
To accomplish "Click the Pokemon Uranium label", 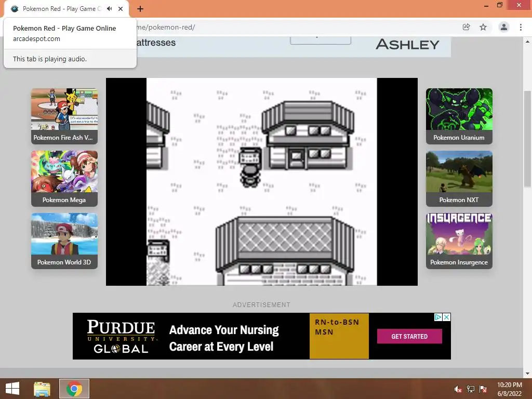I will [459, 137].
